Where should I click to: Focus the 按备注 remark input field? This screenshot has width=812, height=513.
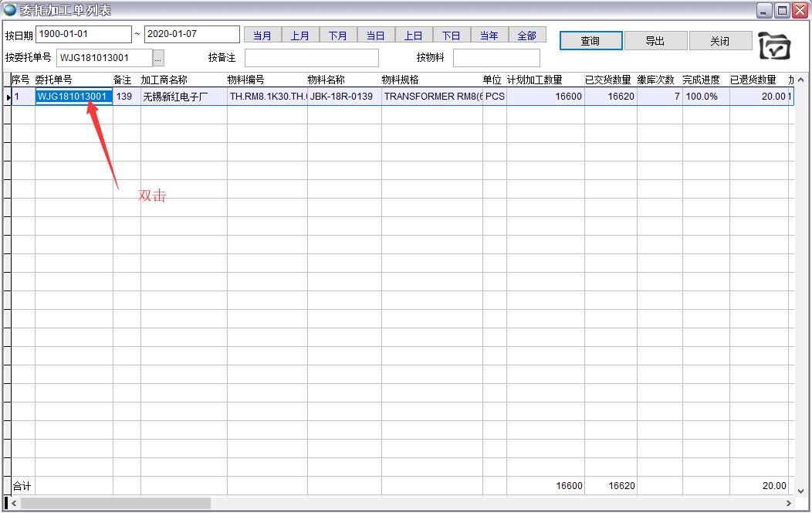coord(312,58)
